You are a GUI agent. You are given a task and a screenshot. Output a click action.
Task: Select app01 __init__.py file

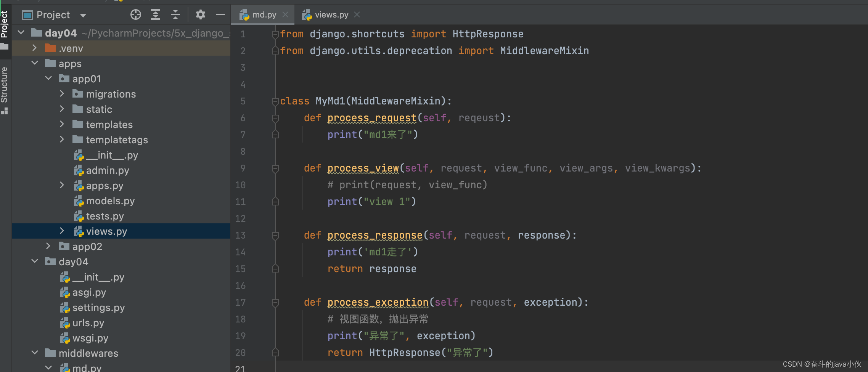[x=121, y=155]
